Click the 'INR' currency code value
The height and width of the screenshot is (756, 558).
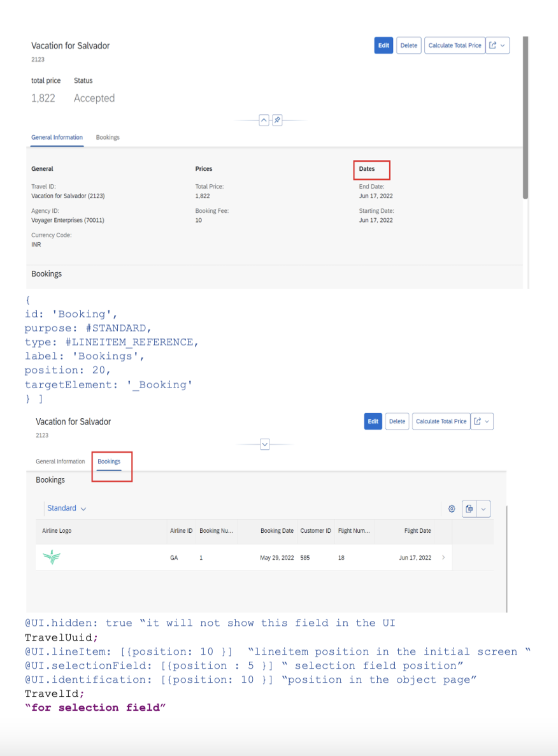36,244
